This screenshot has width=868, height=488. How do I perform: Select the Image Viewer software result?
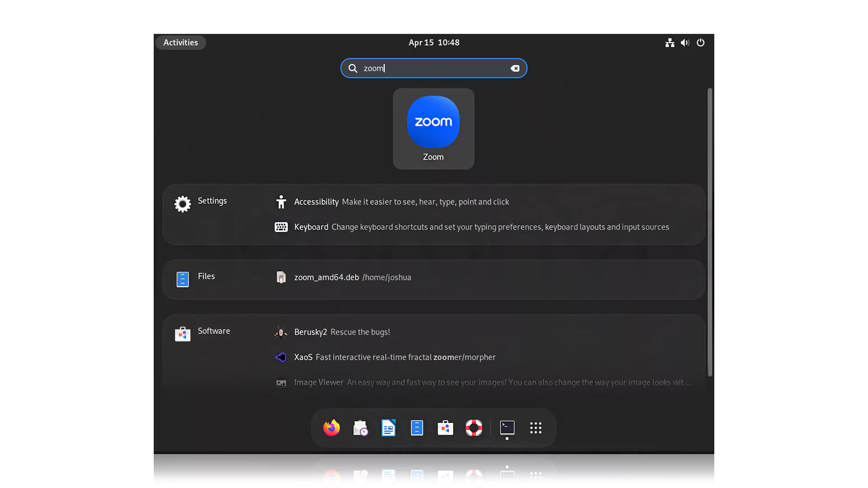point(483,383)
